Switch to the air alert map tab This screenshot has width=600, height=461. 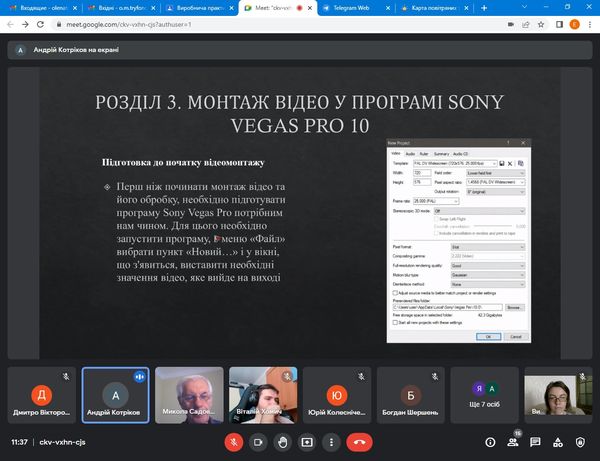tap(434, 8)
